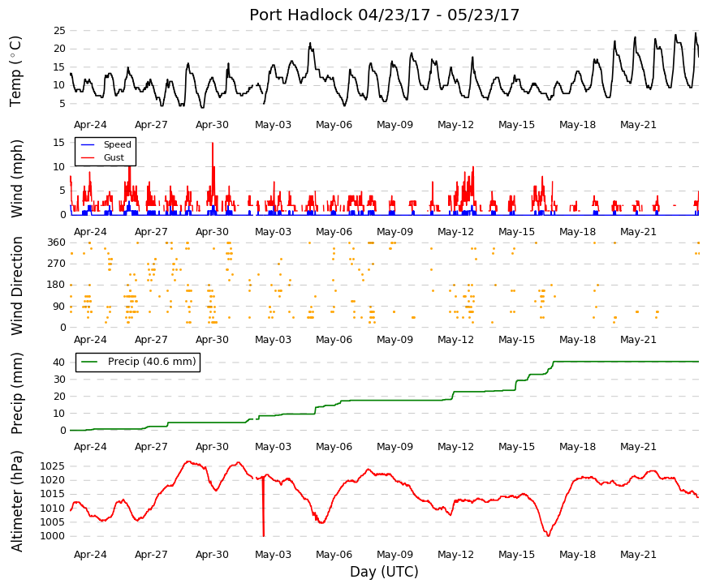This screenshot has height=588, width=707.
Task: Click the green Precip legend line
Action: click(x=89, y=362)
